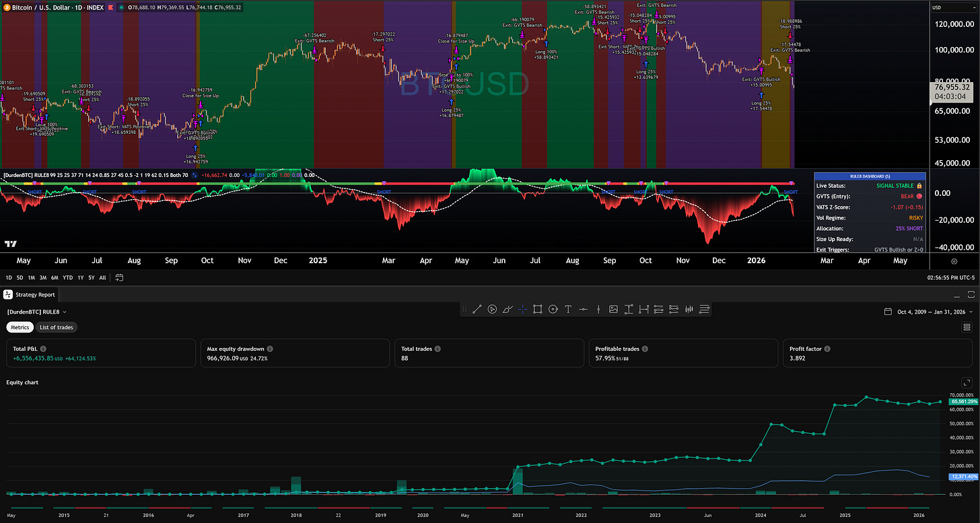Select the brush drawing tool
This screenshot has width=980, height=523.
(x=508, y=309)
